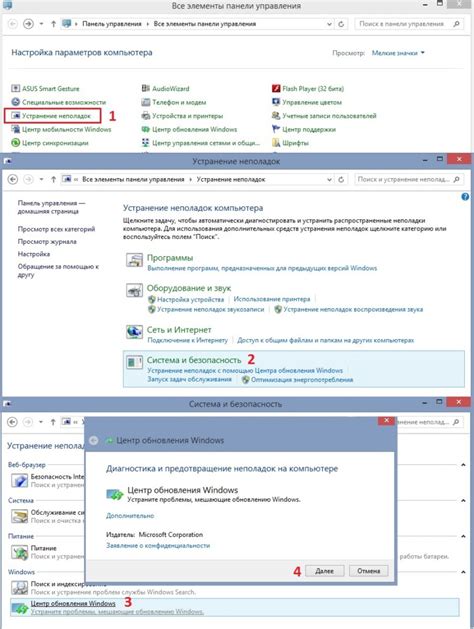The height and width of the screenshot is (629, 474).
Task: Open the Система и безопасность heading link
Action: coord(194,360)
